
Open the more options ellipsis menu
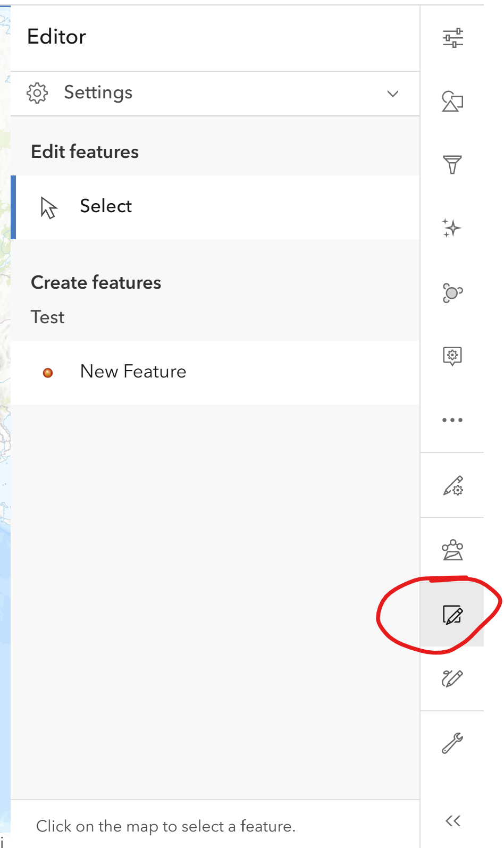tap(451, 419)
